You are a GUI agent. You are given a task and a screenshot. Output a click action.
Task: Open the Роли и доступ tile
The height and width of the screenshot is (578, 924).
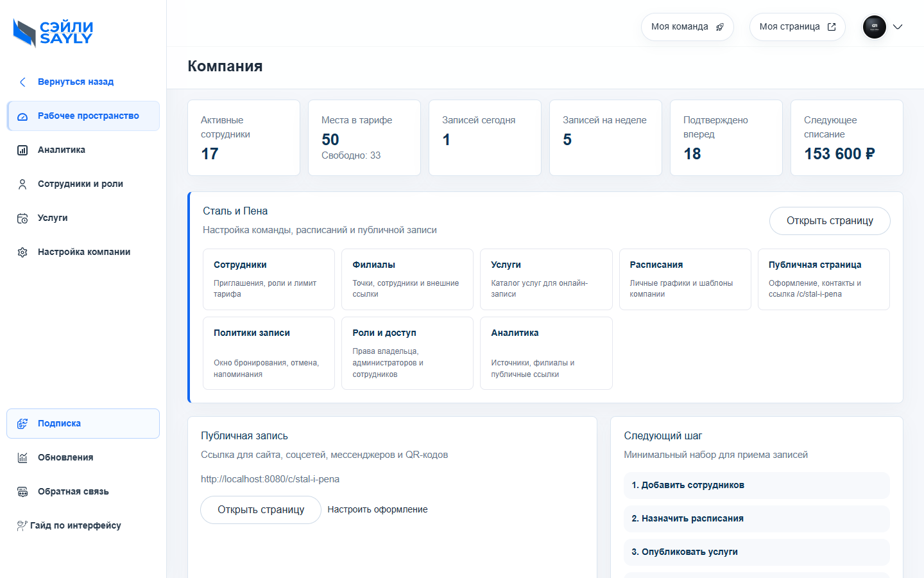point(407,353)
